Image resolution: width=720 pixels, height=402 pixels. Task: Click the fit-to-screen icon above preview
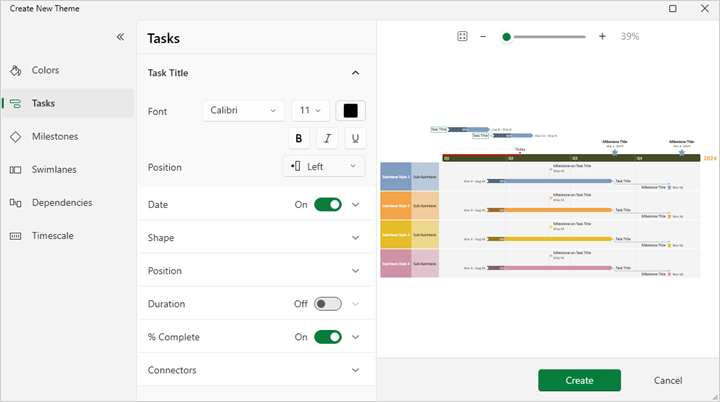coord(462,36)
